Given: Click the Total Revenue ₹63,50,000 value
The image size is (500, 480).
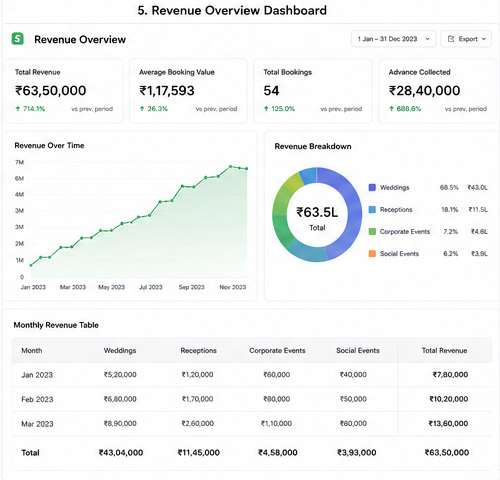Looking at the screenshot, I should click(x=50, y=91).
